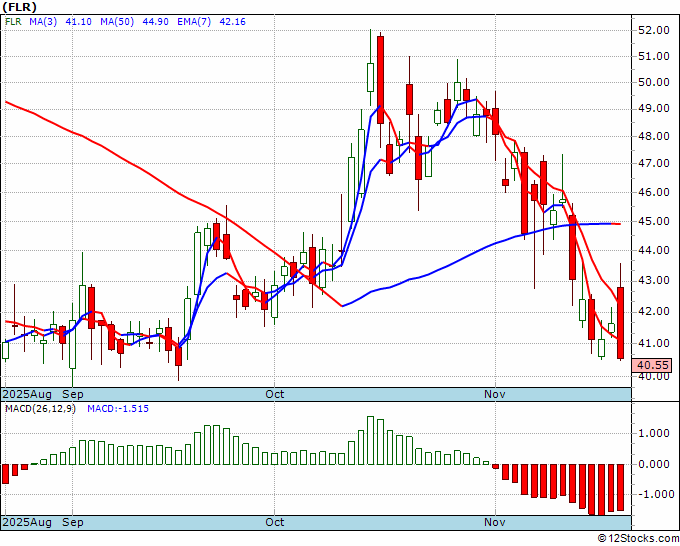Click the tallest green MACD histogram bar

click(370, 441)
